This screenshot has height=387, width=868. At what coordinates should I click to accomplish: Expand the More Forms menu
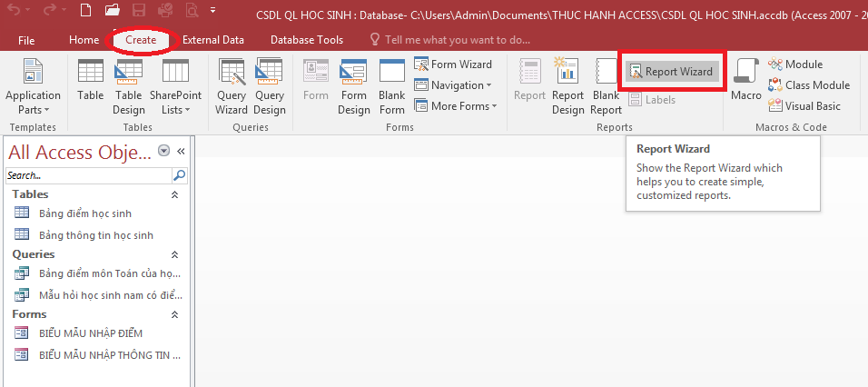[456, 106]
